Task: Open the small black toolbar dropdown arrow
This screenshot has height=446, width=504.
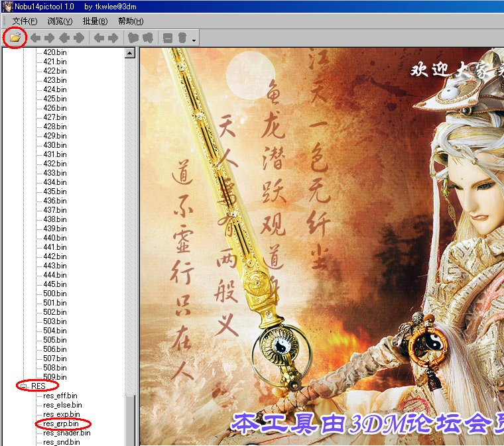Action: [194, 40]
